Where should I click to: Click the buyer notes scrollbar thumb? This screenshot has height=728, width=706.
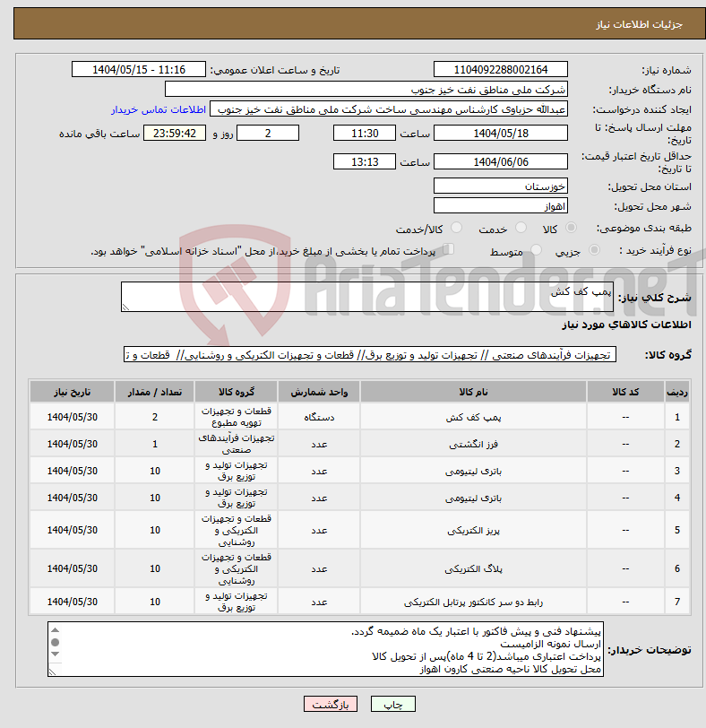point(56,642)
